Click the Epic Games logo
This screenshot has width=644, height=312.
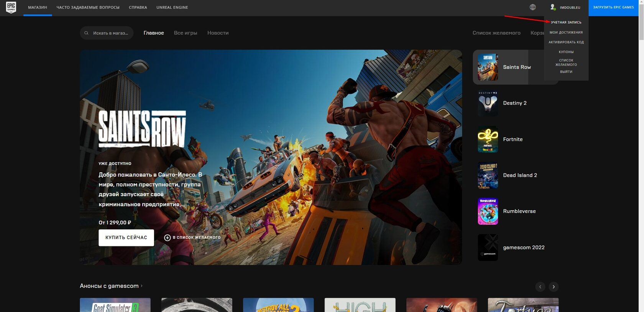11,7
